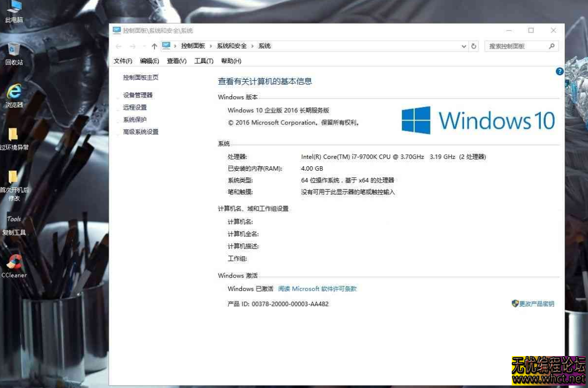Select the 回收站 recycle bin icon
This screenshot has width=588, height=388.
14,55
